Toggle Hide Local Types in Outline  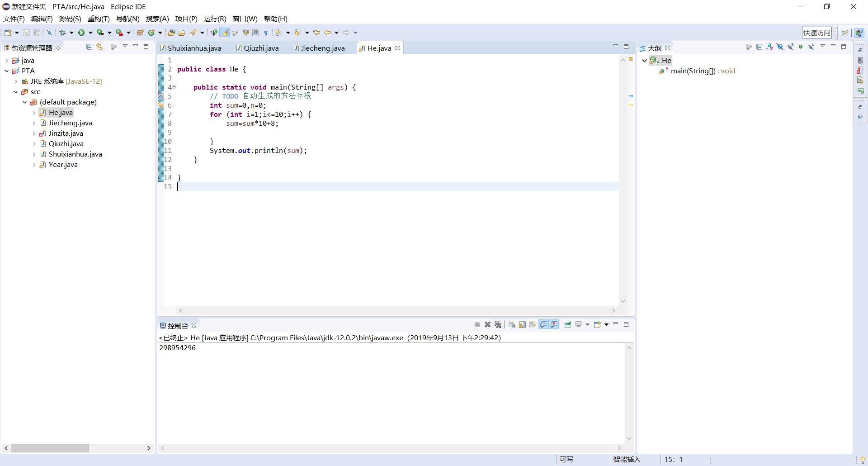coord(811,47)
